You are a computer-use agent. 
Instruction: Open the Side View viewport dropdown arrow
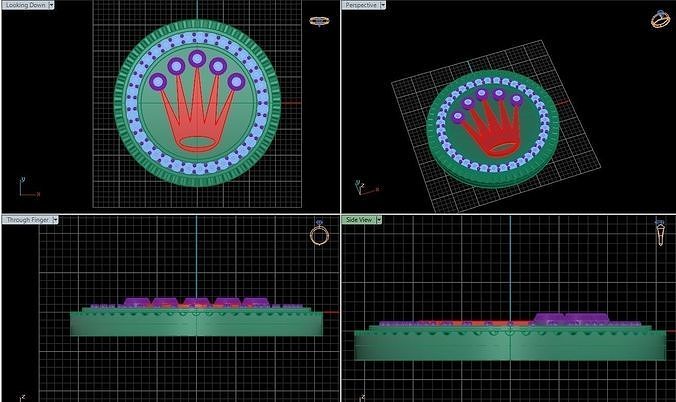click(x=379, y=220)
